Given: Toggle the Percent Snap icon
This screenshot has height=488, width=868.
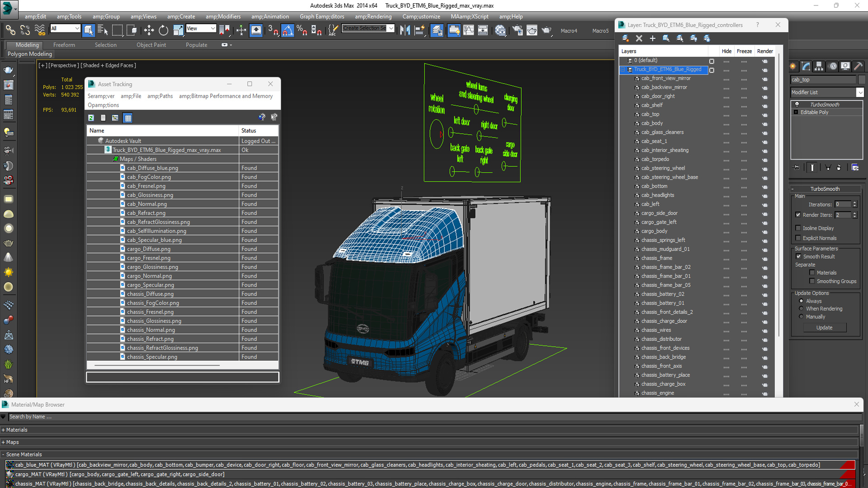Looking at the screenshot, I should (x=302, y=30).
